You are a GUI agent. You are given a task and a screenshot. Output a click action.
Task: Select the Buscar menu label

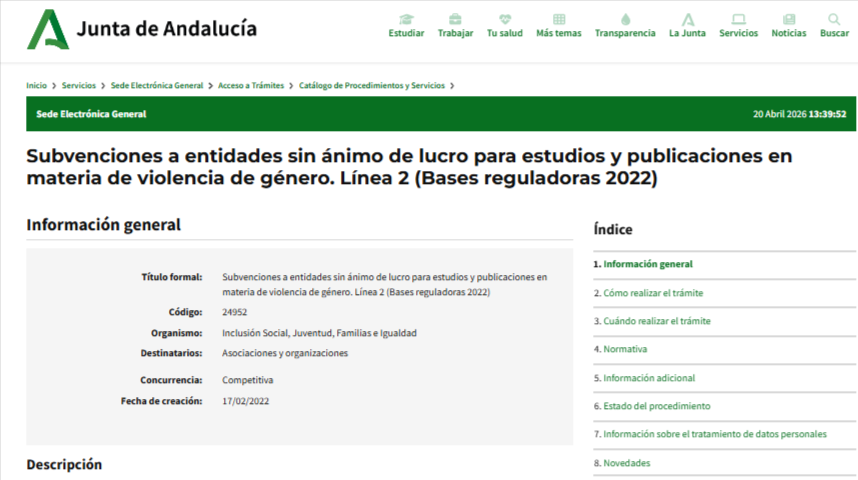coord(834,33)
